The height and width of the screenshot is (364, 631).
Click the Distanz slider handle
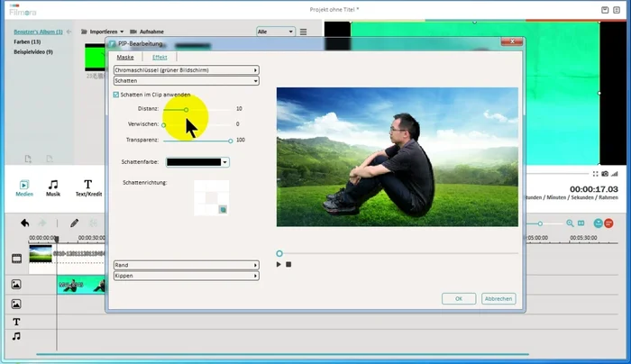click(x=187, y=109)
